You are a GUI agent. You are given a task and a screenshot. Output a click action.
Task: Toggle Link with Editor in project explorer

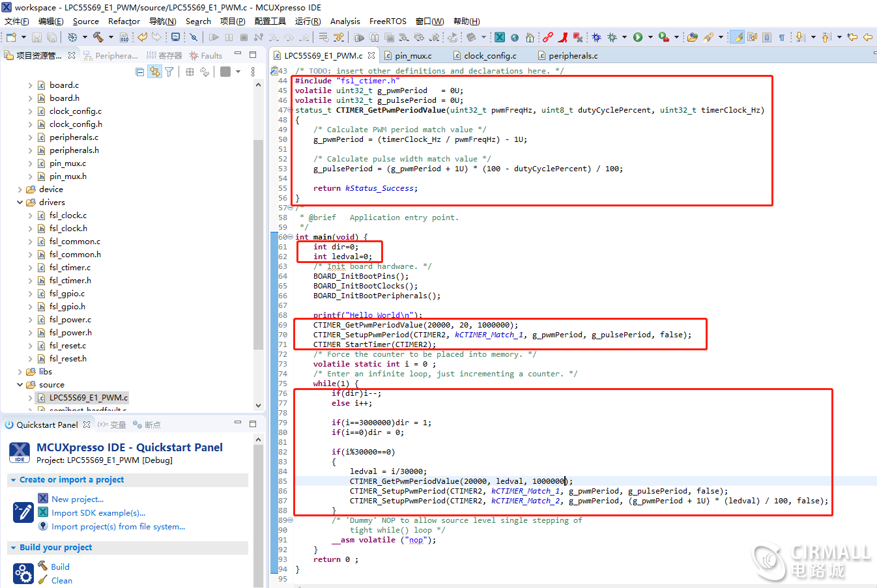[154, 72]
